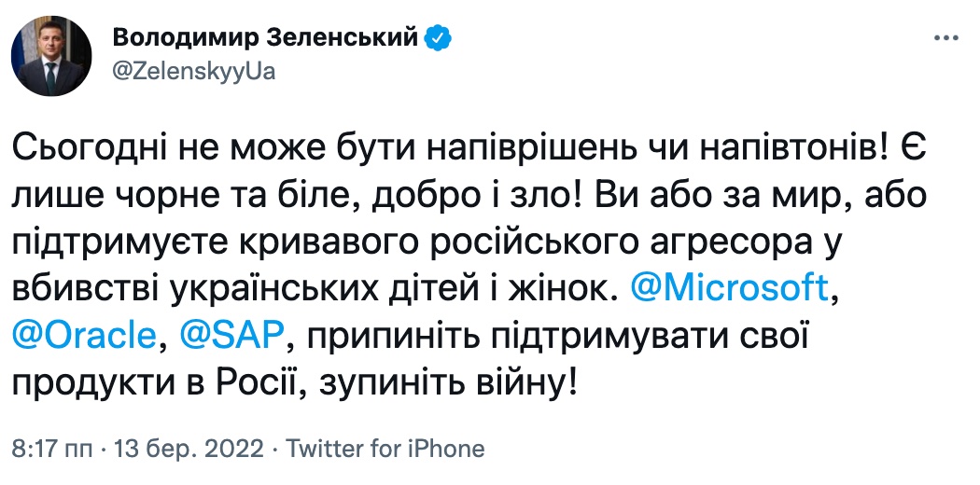Open the tweet's three-dot more options menu
The image size is (980, 485).
945,38
